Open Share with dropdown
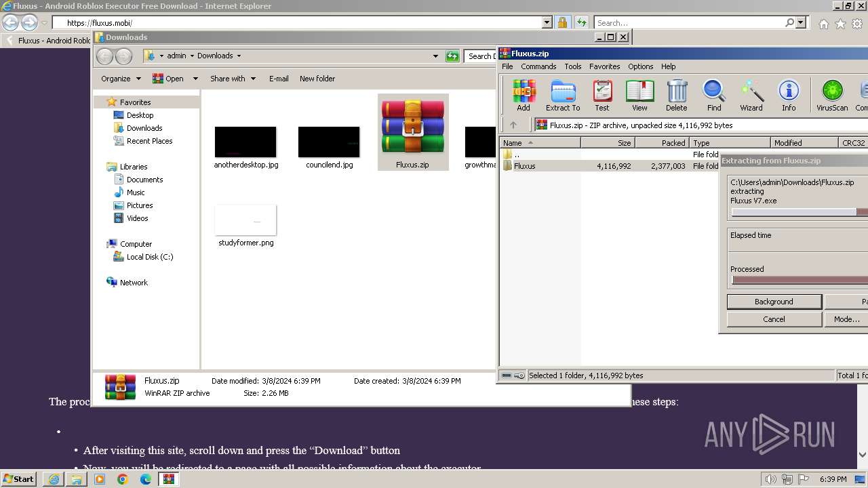868x488 pixels. point(233,79)
